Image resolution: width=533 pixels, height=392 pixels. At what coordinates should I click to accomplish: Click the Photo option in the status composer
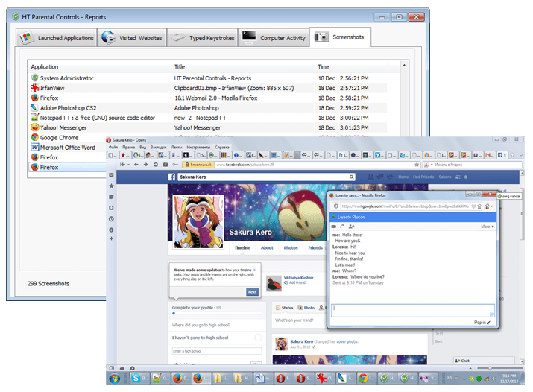306,308
